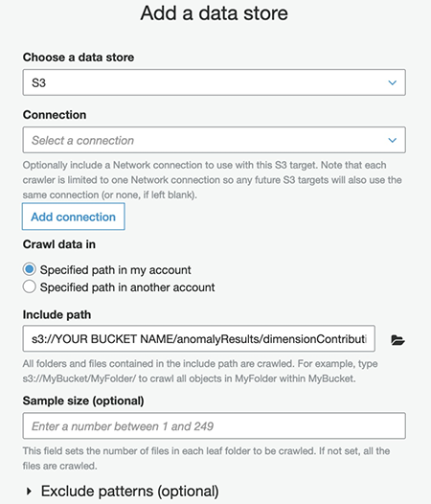Click the s3://YOUR BUCKET NAME path text
Screen dimensions: 431x504
pyautogui.click(x=199, y=339)
